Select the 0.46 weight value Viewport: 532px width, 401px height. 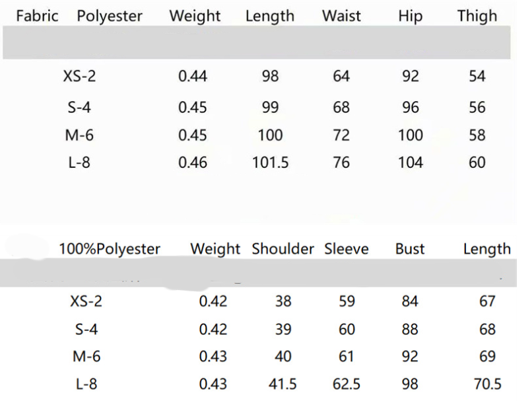(193, 163)
